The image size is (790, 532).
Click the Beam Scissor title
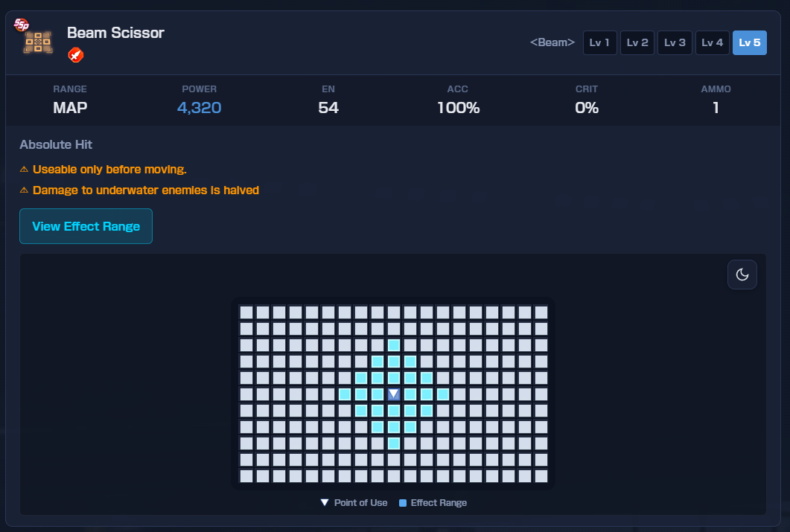(x=115, y=33)
